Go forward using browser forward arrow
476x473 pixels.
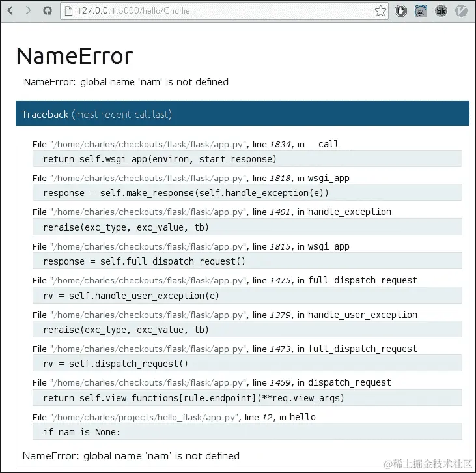point(28,10)
